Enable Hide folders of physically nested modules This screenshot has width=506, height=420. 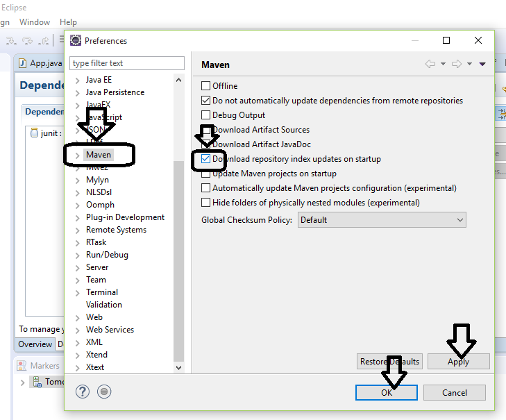205,203
